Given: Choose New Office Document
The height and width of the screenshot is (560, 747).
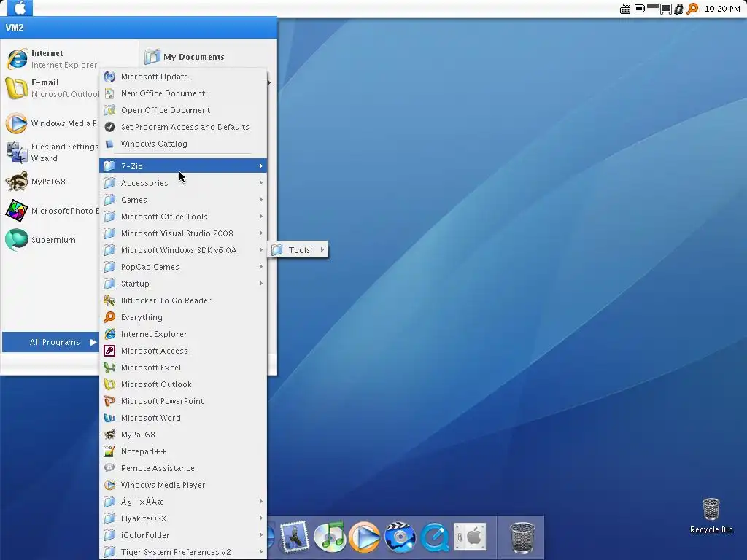Looking at the screenshot, I should tap(183, 93).
